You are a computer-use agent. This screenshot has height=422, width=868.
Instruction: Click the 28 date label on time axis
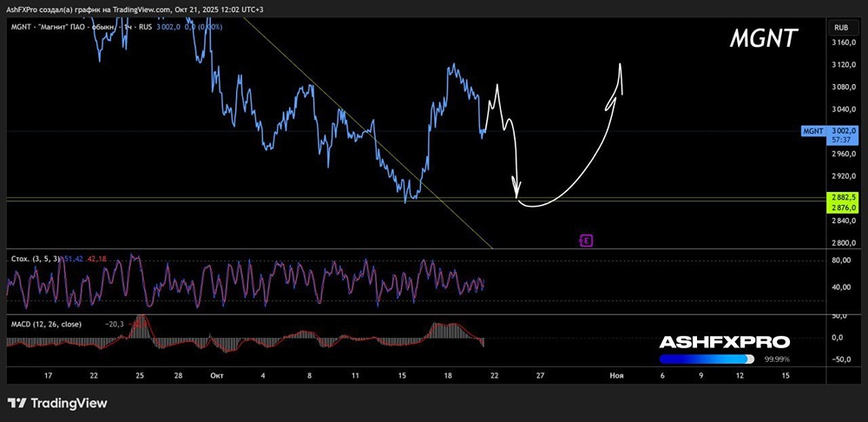[x=178, y=375]
